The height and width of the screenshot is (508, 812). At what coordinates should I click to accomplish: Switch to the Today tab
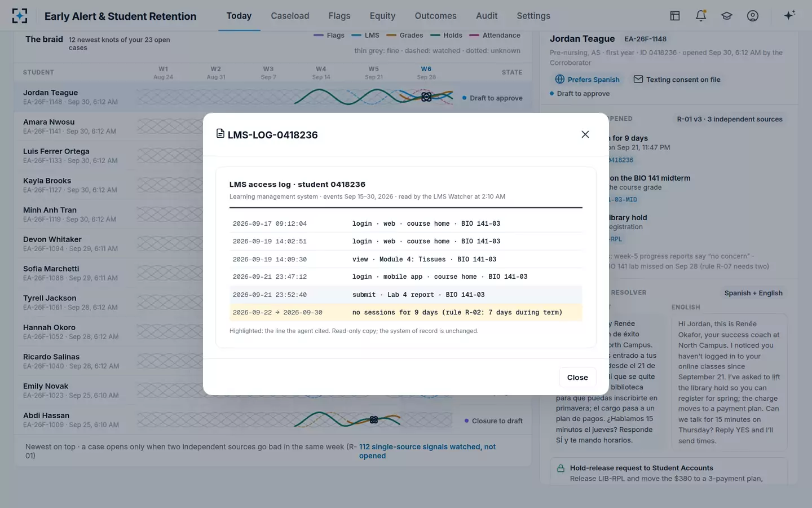[239, 16]
